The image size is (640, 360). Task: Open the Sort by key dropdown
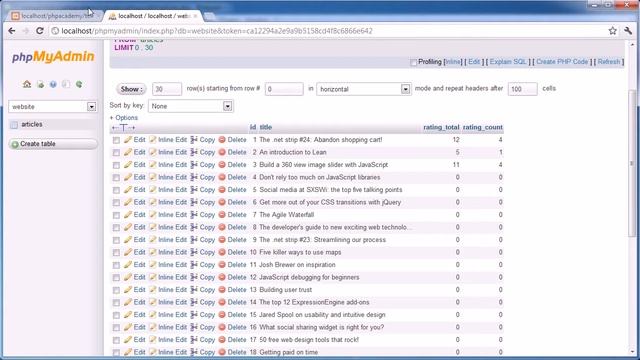pyautogui.click(x=190, y=106)
